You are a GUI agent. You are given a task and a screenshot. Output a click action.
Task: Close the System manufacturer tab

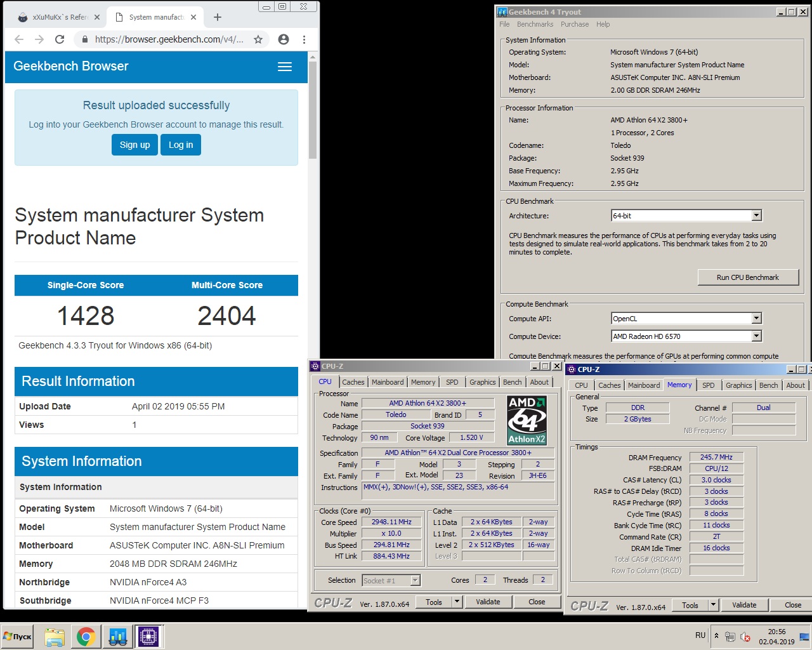pyautogui.click(x=193, y=17)
